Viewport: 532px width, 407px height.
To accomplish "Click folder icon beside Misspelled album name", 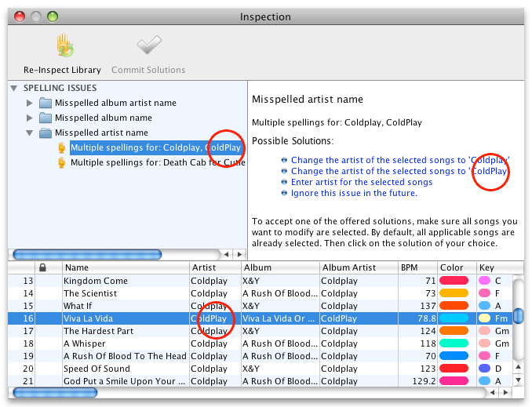I will 46,118.
